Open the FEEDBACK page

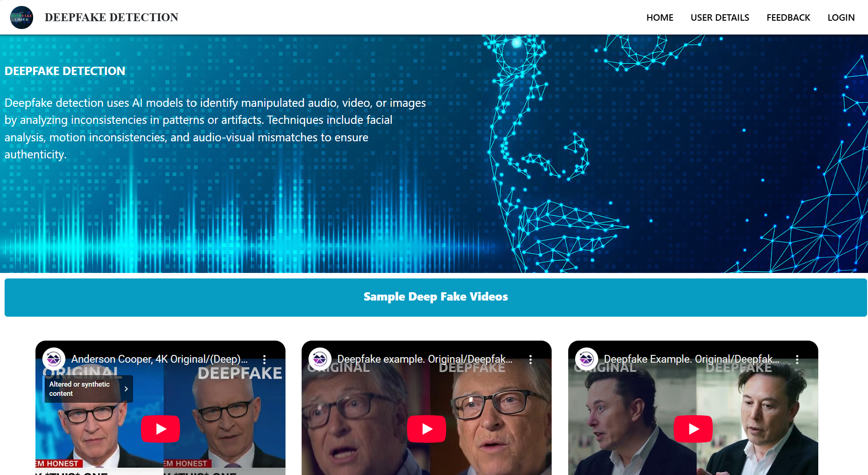(788, 17)
